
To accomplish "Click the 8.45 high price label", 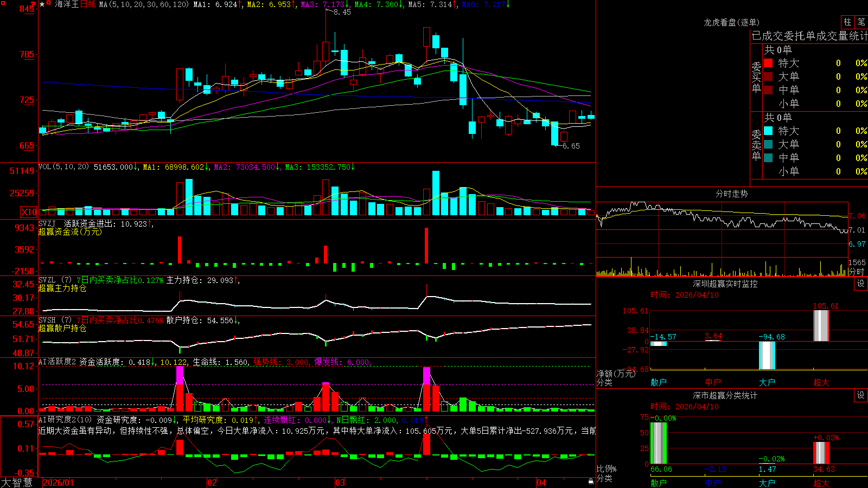I will [342, 12].
